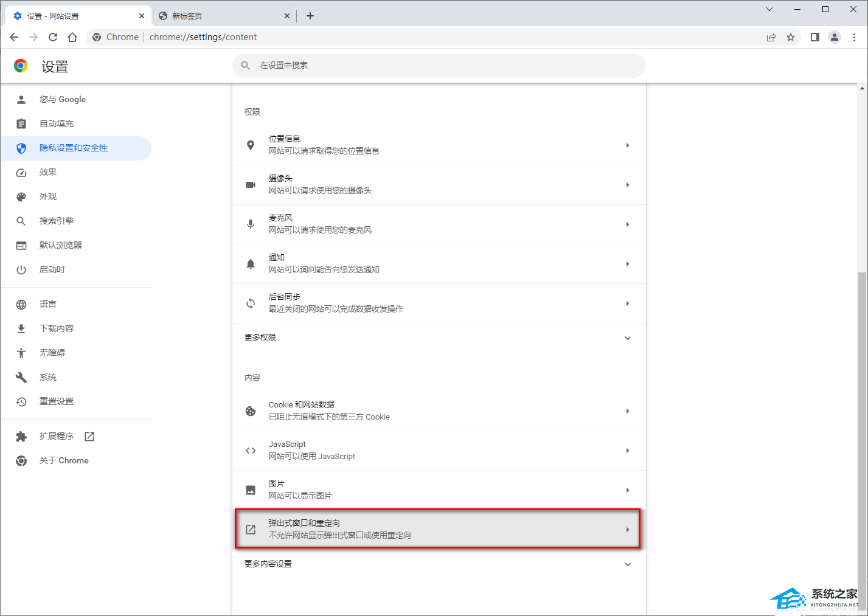Toggle the browser side panel
Screen dimensions: 868x616
point(815,37)
